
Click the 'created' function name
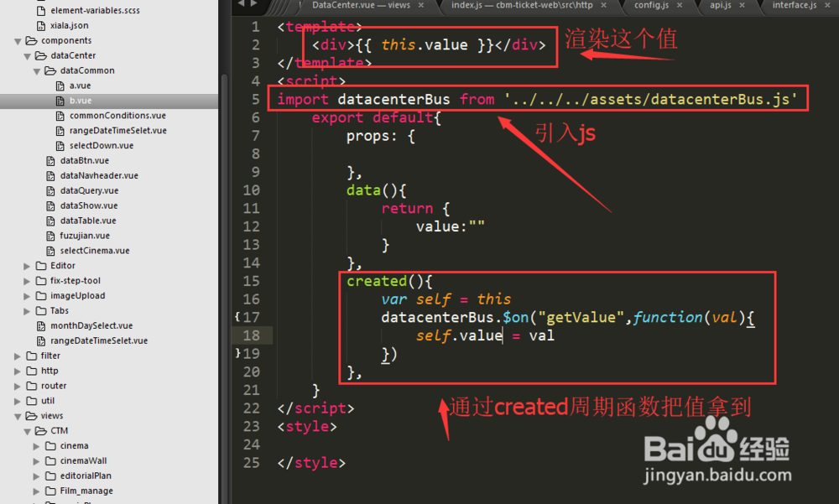tap(377, 281)
